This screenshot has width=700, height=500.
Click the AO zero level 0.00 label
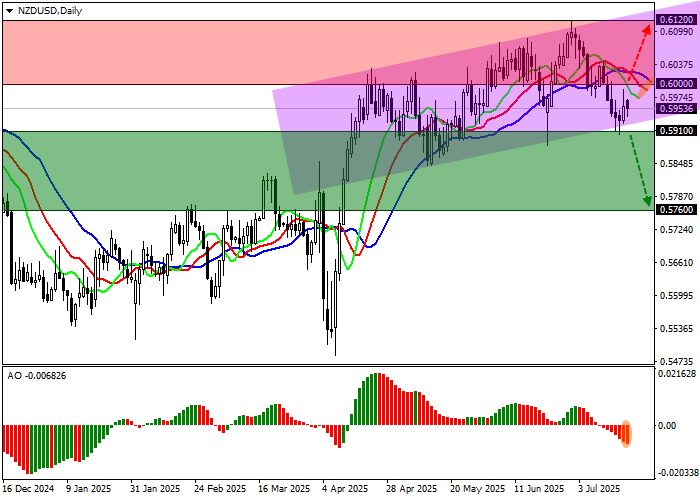(x=667, y=426)
